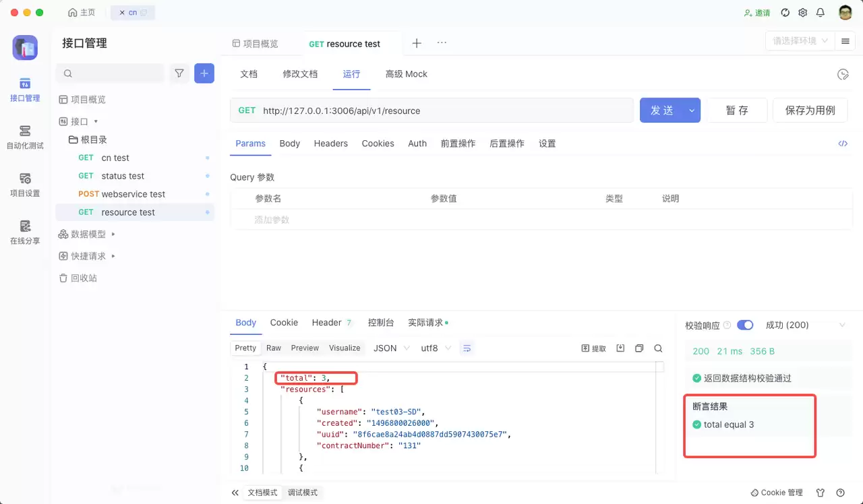Image resolution: width=863 pixels, height=504 pixels.
Task: Download the response body icon
Action: point(620,348)
